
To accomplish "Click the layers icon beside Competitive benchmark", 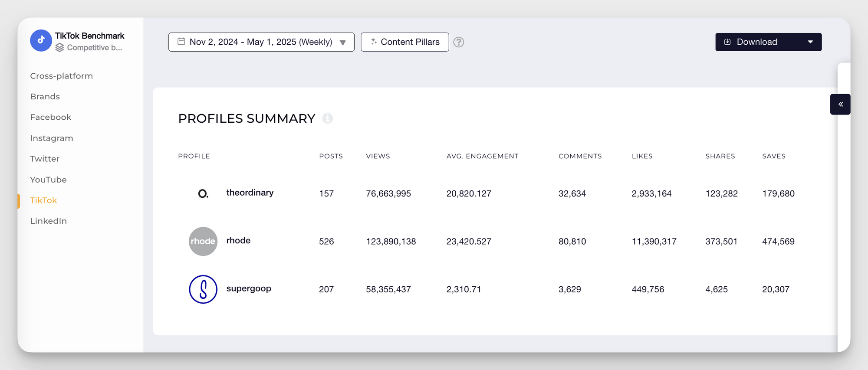I will click(60, 48).
